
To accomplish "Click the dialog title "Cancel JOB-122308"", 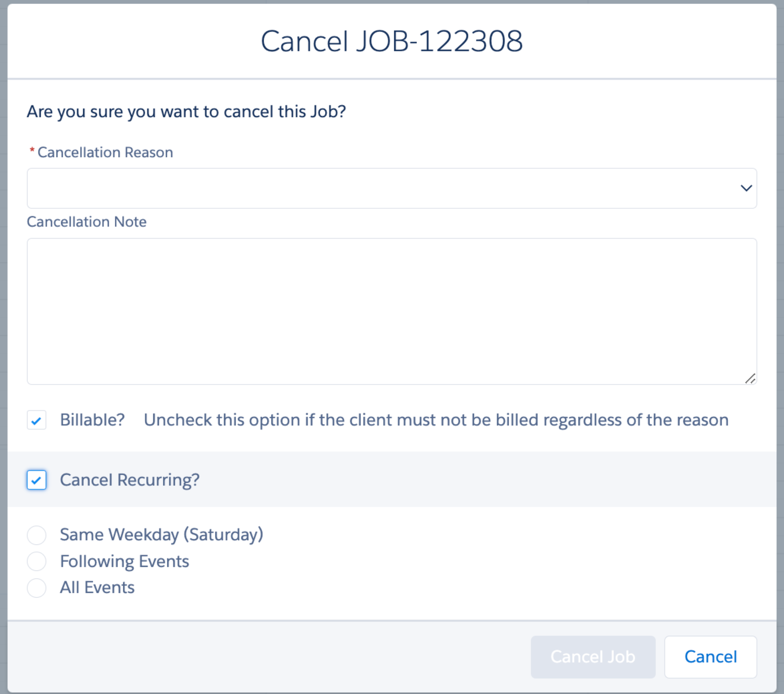I will pos(392,41).
